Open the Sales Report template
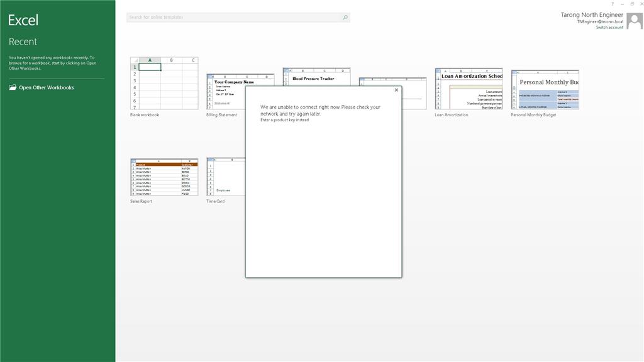 pyautogui.click(x=164, y=177)
